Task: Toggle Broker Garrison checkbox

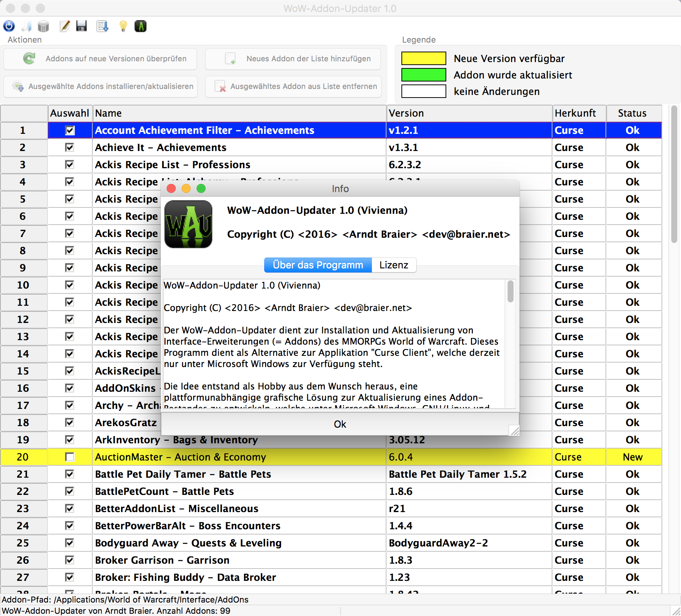Action: [70, 560]
